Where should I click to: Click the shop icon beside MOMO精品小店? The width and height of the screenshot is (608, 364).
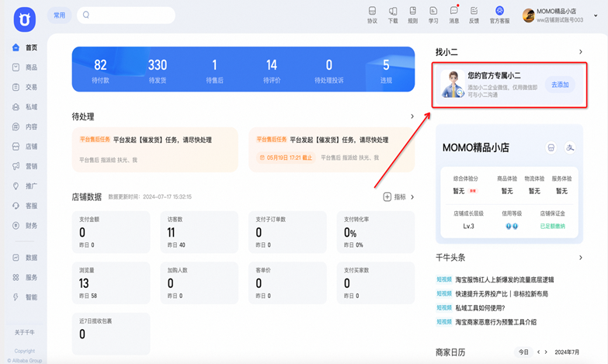(551, 147)
